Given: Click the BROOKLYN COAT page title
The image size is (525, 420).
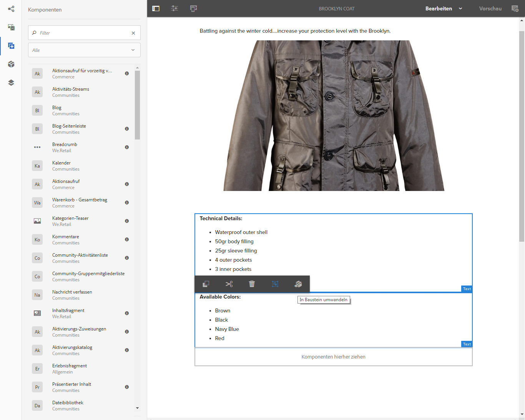Looking at the screenshot, I should [x=337, y=8].
